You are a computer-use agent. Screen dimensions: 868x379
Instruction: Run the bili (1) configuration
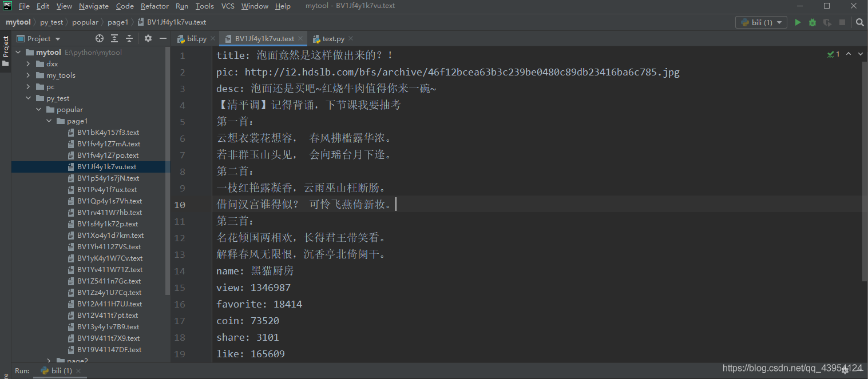click(x=798, y=22)
